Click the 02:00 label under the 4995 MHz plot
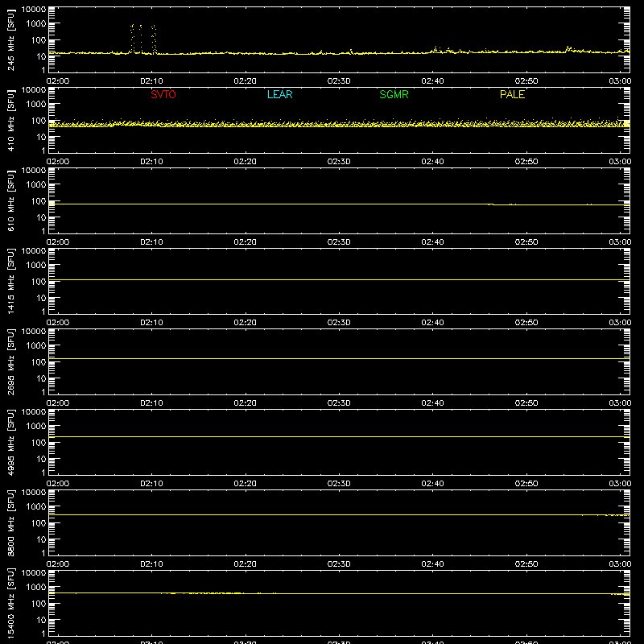The height and width of the screenshot is (644, 644). pos(58,484)
